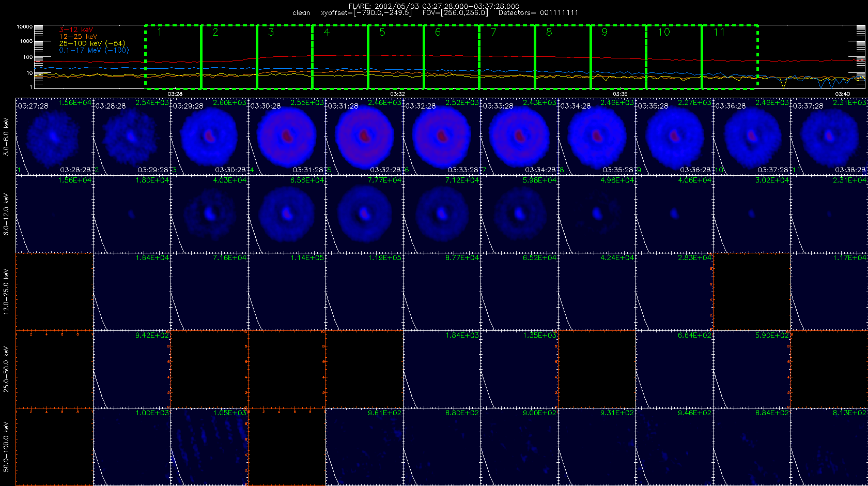
Task: Open the 3-6 keV image at 03:27:28
Action: (55, 136)
